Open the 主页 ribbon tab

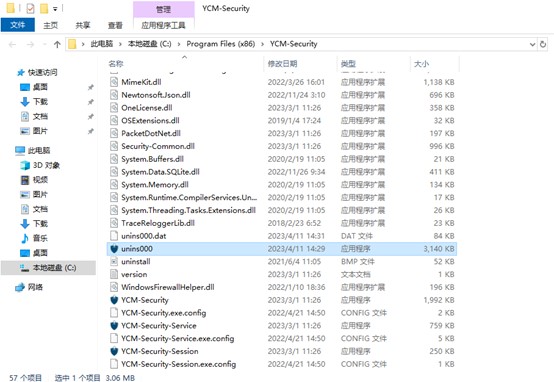click(x=51, y=25)
